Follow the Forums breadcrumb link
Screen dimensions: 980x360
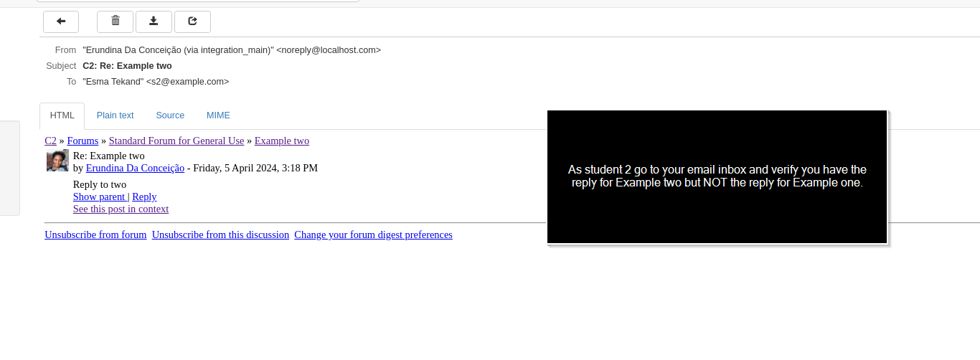tap(83, 141)
